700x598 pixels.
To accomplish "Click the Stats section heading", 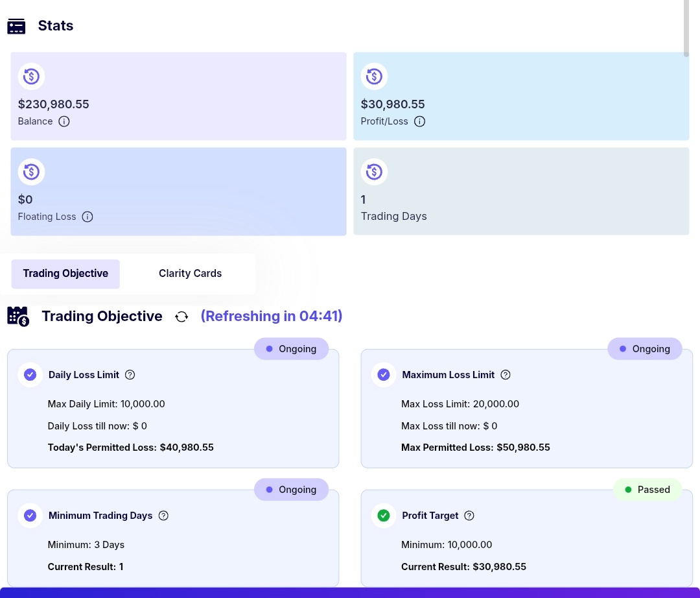I will pos(56,26).
